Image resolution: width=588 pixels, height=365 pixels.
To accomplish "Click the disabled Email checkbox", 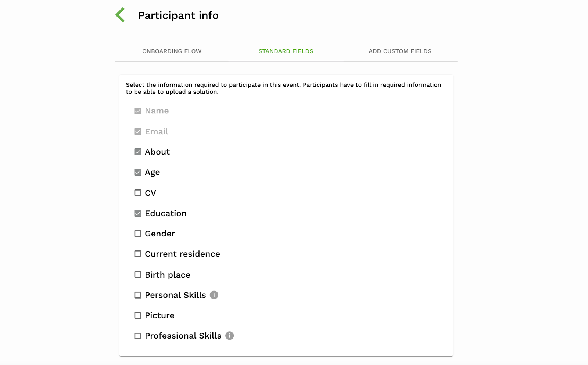I will click(x=138, y=131).
